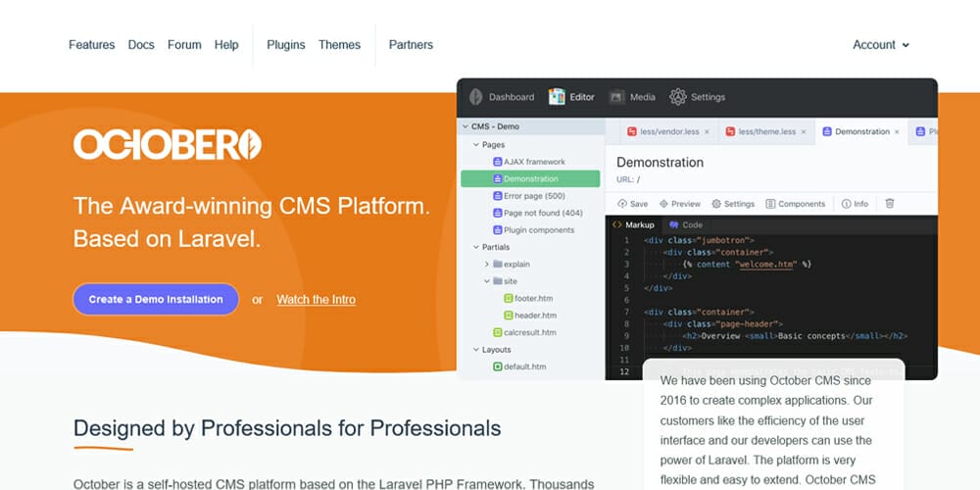Click the AJAX framework page icon

pyautogui.click(x=498, y=162)
